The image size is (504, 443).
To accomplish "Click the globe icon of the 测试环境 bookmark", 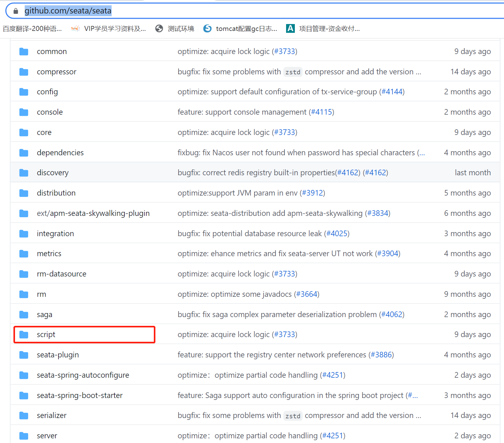I will [159, 28].
